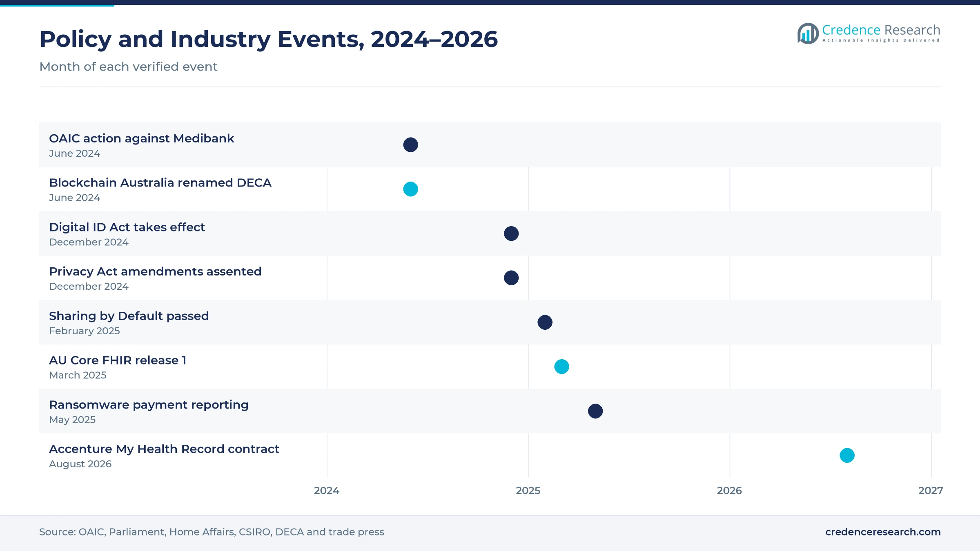The height and width of the screenshot is (551, 980).
Task: Click the chart title Policy and Industry Events
Action: coord(269,39)
